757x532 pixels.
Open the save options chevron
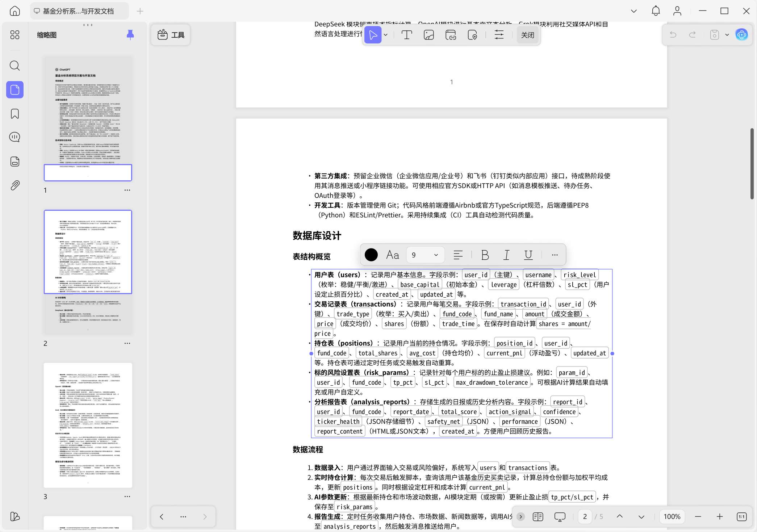coord(727,34)
